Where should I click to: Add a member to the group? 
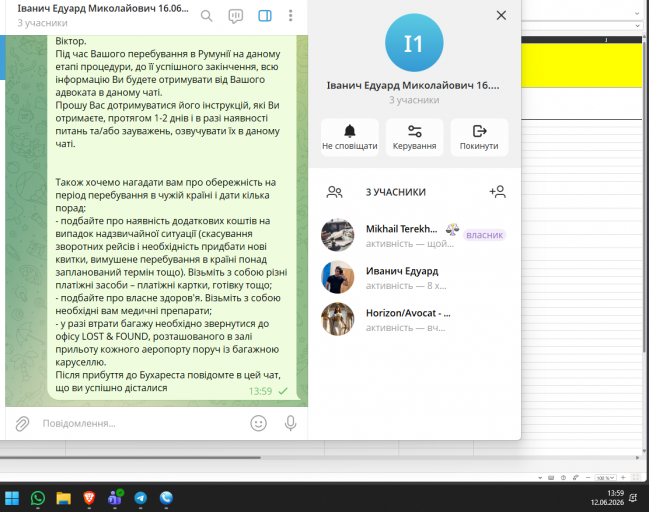(x=498, y=192)
